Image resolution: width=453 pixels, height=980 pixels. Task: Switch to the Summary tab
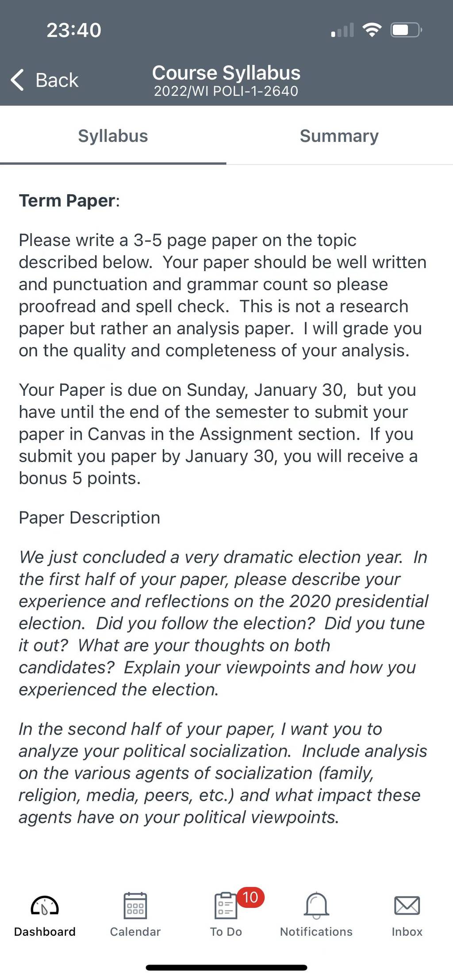[339, 136]
